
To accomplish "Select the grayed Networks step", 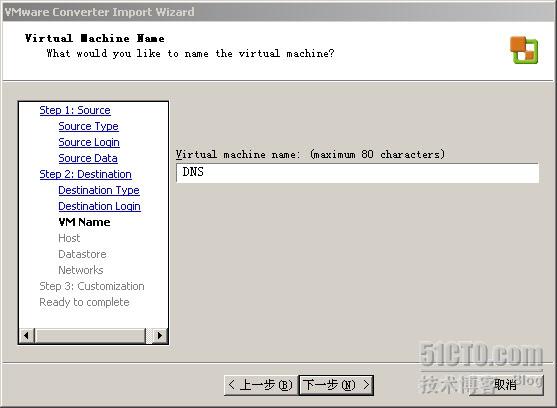I will tap(81, 270).
